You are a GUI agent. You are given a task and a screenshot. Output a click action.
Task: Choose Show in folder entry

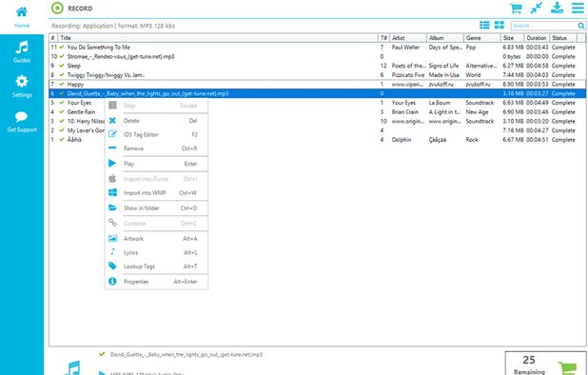(x=156, y=207)
